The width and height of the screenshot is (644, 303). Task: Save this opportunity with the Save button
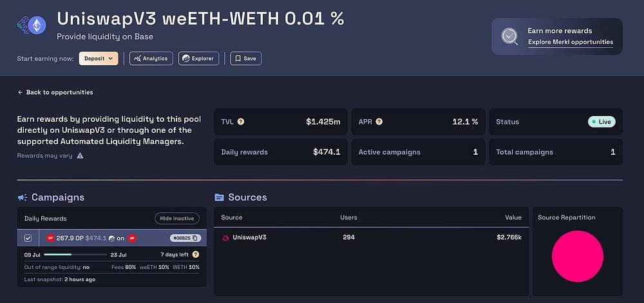tap(245, 59)
